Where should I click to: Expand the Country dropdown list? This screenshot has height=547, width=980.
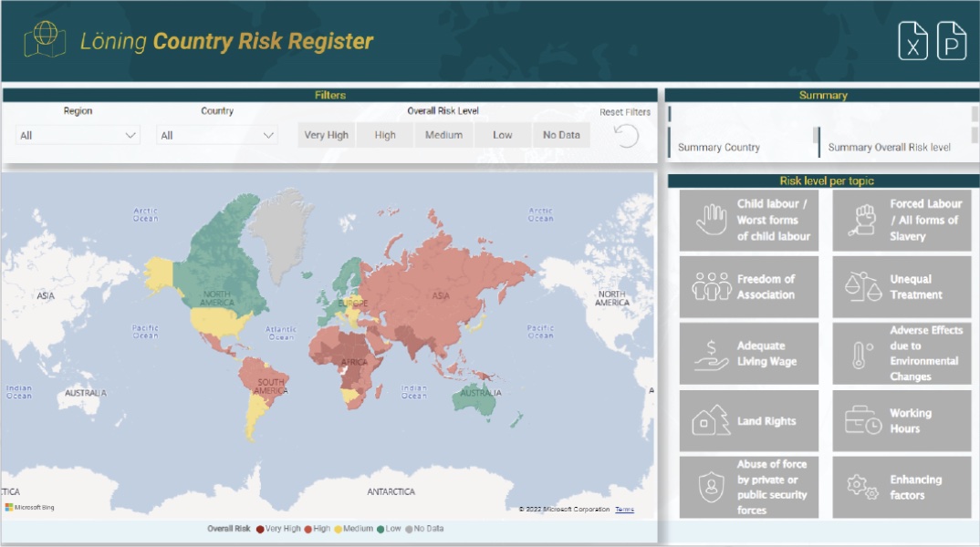217,135
